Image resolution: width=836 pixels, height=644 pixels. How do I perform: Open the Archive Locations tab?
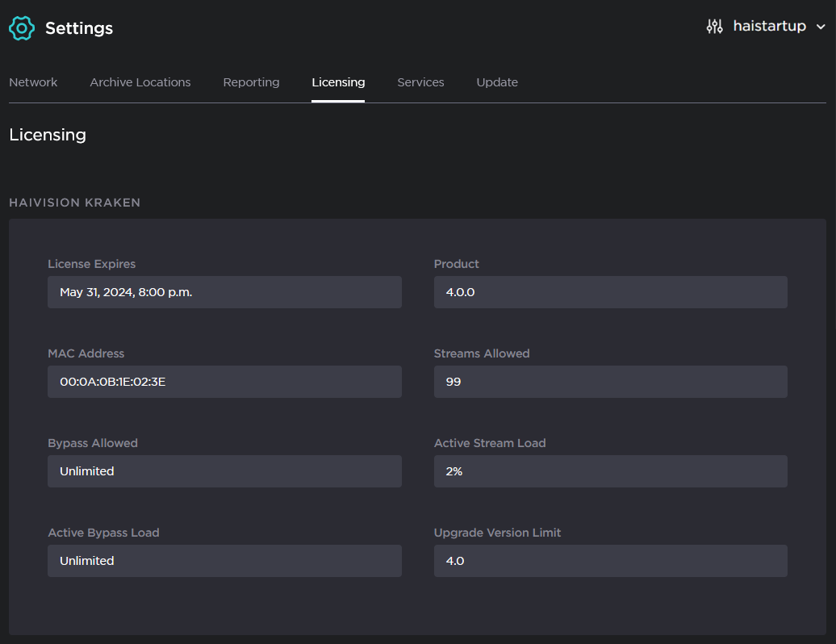tap(140, 82)
